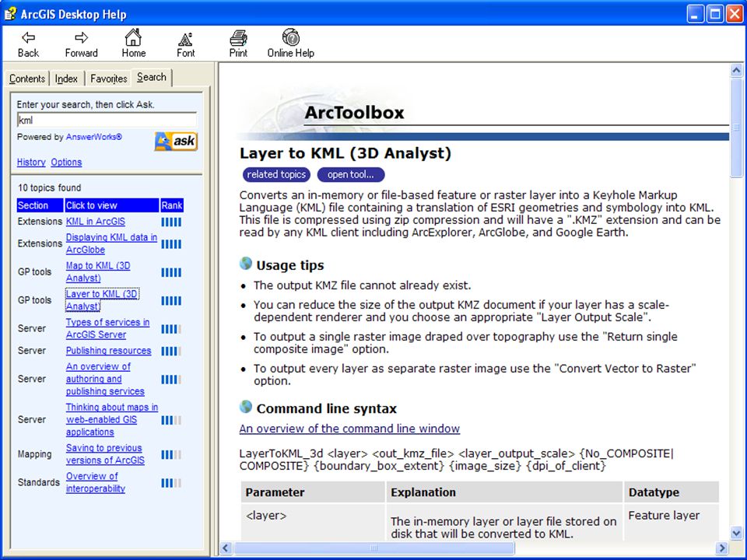Open the search History link
The height and width of the screenshot is (560, 747).
point(31,162)
